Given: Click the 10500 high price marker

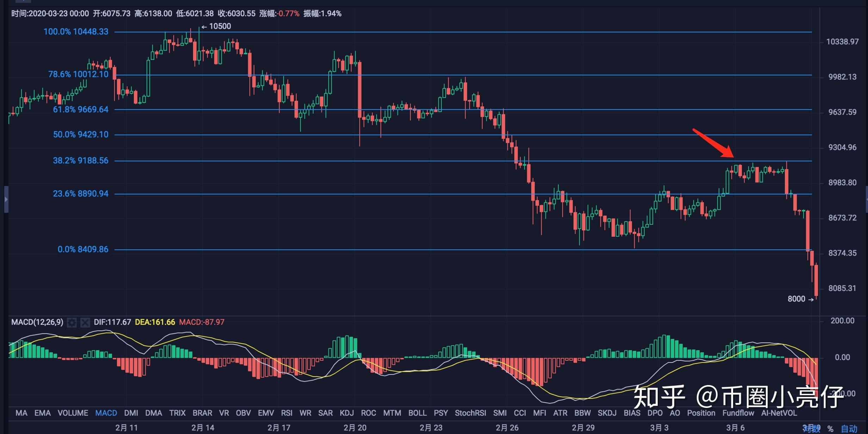Looking at the screenshot, I should [x=216, y=26].
